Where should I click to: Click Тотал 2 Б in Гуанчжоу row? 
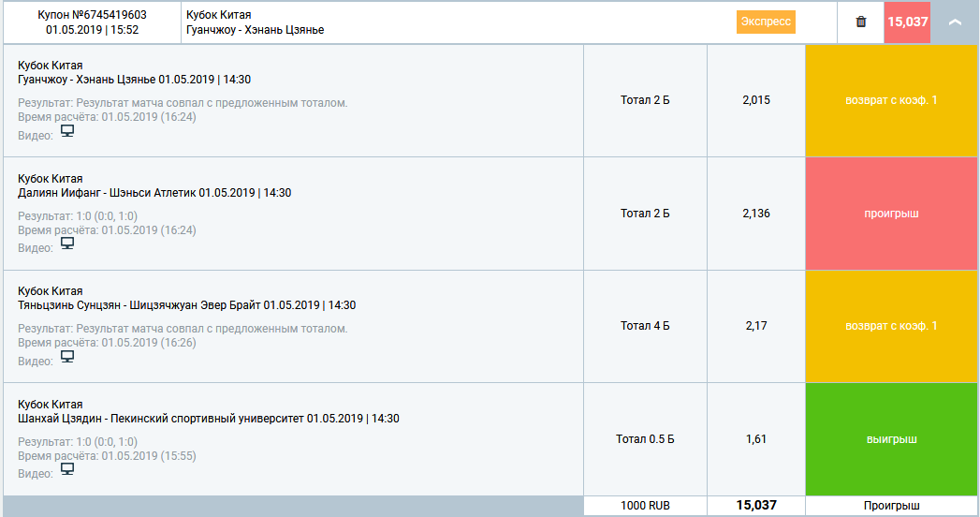(645, 100)
